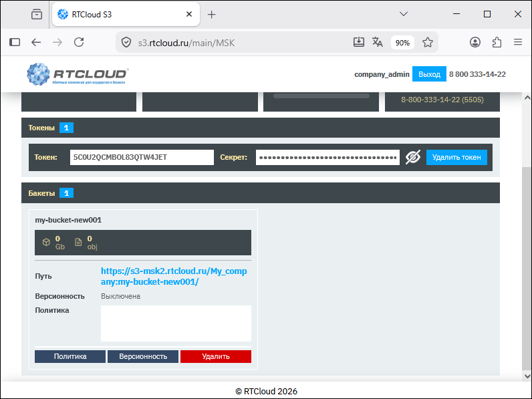This screenshot has height=399, width=532.
Task: Open a new tab with the plus icon
Action: pos(211,14)
